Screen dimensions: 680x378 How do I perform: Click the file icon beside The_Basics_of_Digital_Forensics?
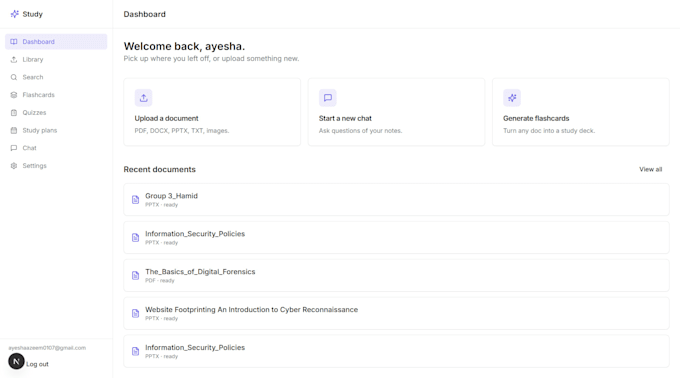(x=135, y=275)
